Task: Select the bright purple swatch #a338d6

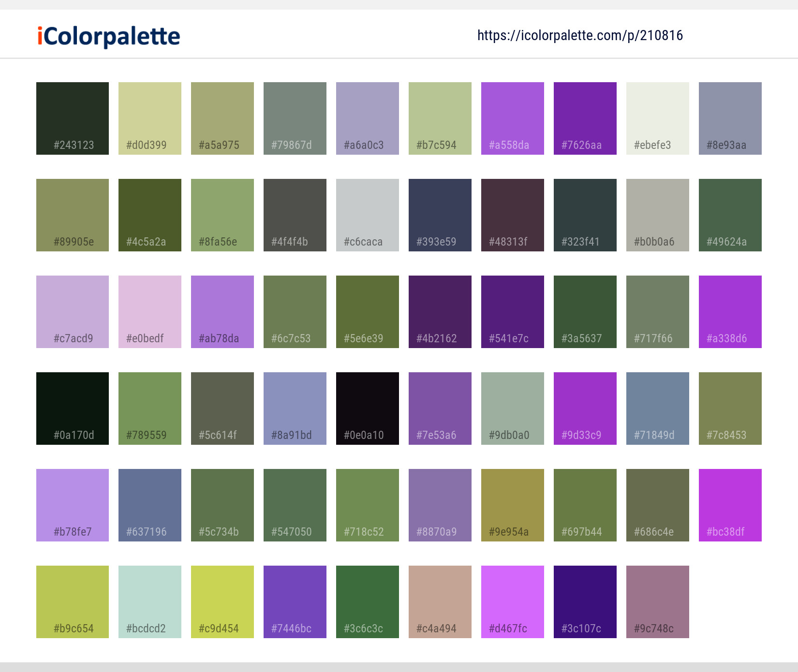Action: click(730, 311)
